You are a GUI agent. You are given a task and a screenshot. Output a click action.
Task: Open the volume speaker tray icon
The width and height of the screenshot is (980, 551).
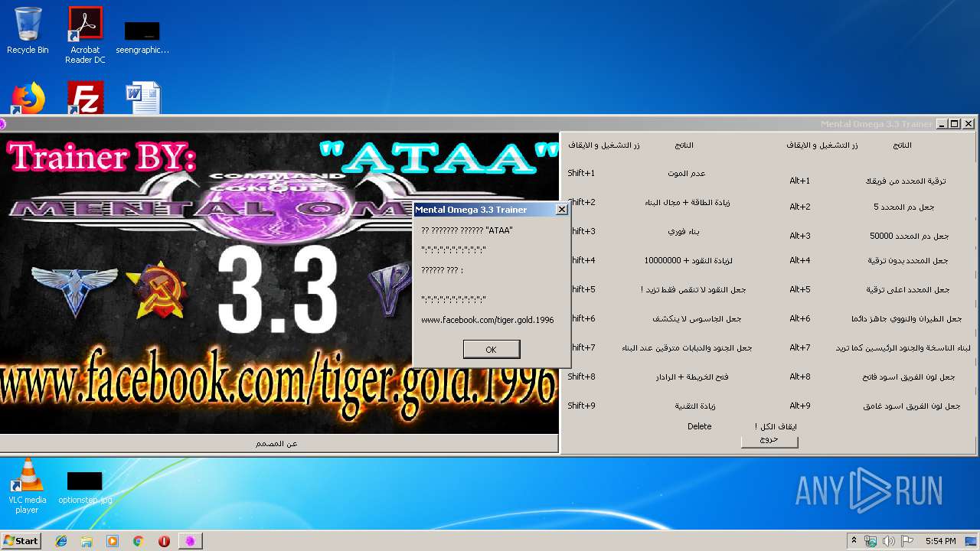[x=889, y=541]
